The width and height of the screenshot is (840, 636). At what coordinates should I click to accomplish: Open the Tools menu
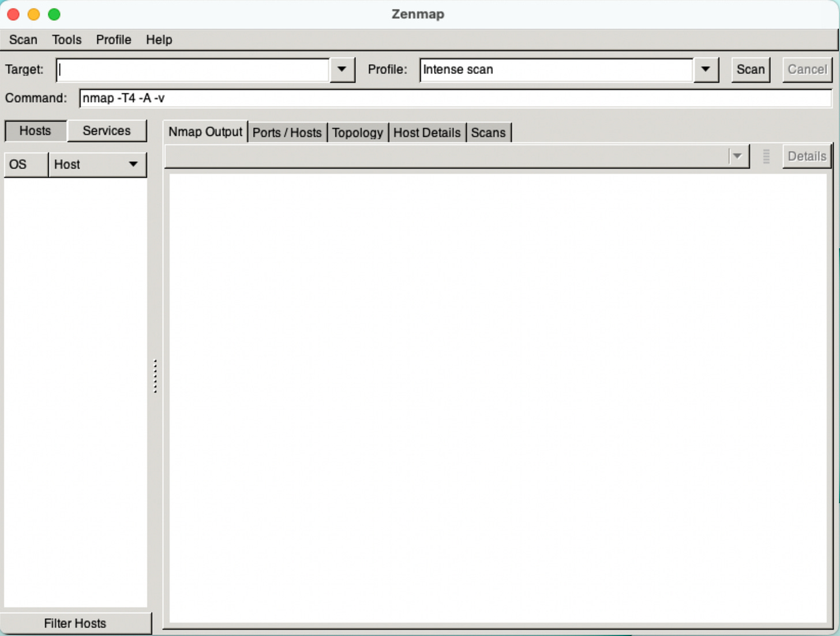67,40
